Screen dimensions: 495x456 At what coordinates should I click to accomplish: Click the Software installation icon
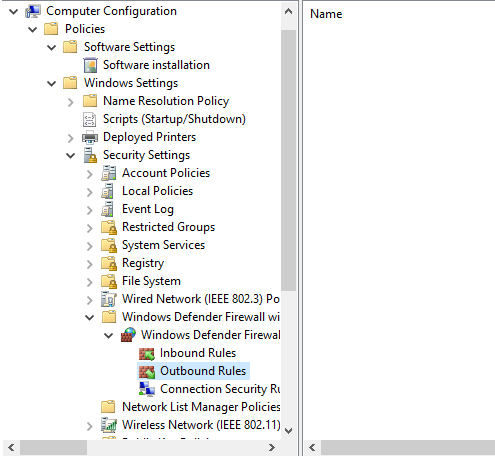click(90, 65)
